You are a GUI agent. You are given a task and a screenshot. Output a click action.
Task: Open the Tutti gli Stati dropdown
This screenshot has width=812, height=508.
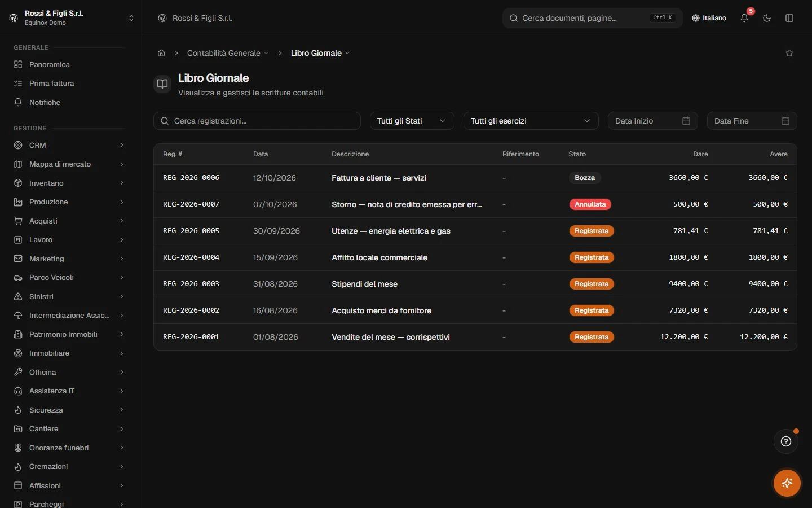pyautogui.click(x=412, y=121)
